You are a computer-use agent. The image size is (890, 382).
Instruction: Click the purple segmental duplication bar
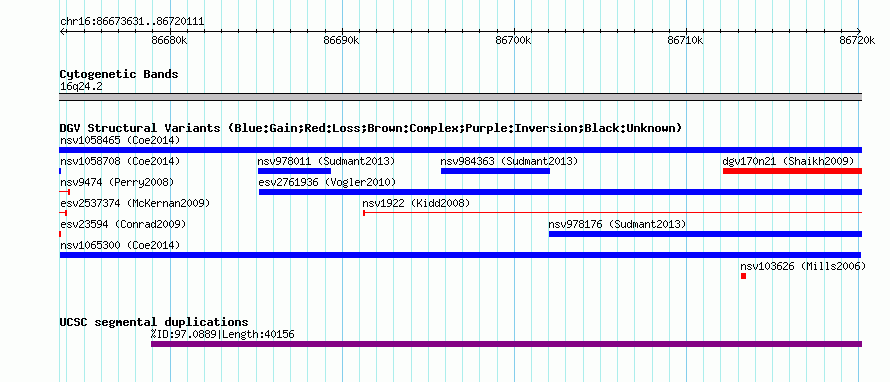pos(506,344)
